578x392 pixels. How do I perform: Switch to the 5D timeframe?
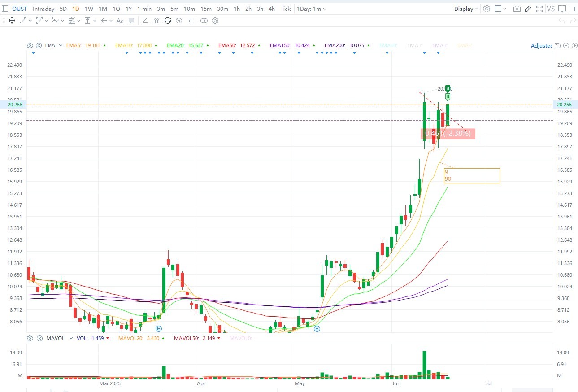tap(63, 9)
